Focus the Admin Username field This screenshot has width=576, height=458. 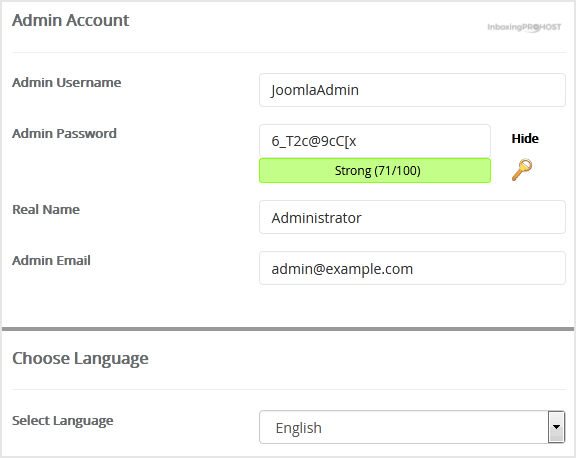click(412, 90)
